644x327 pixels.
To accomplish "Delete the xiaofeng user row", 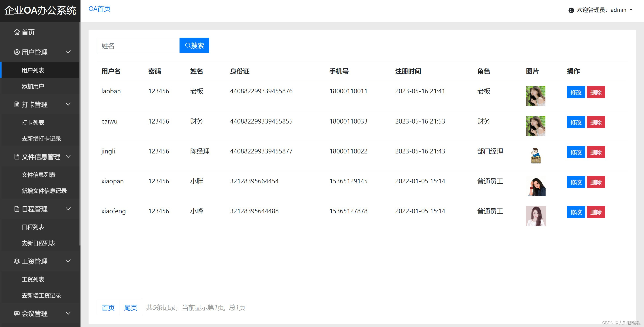I will coord(596,212).
